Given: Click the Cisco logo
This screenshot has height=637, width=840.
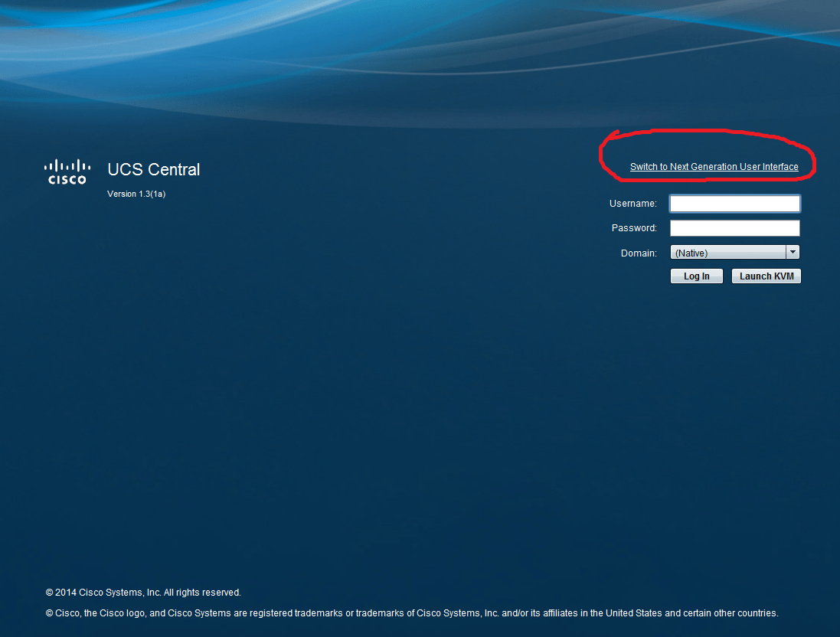Looking at the screenshot, I should (67, 172).
